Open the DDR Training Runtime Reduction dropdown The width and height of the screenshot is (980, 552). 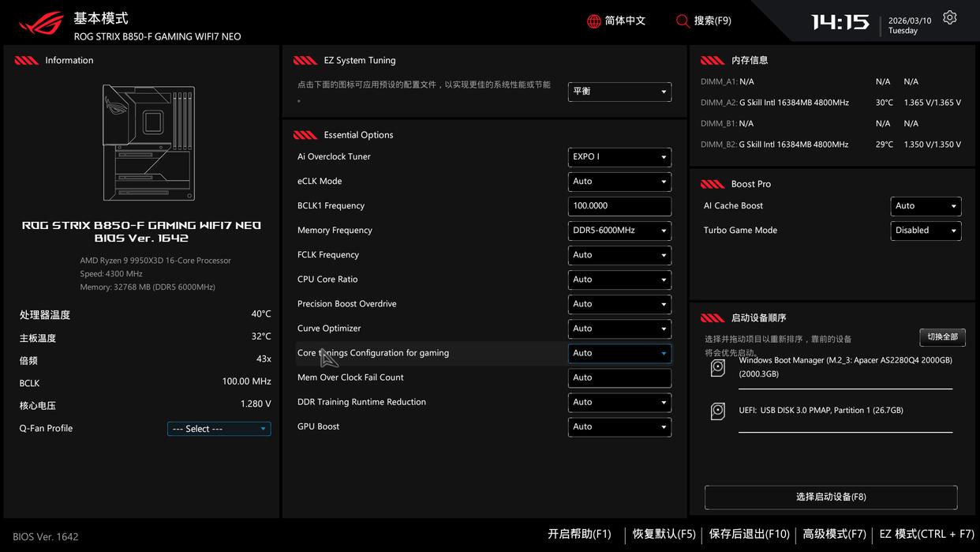click(x=619, y=402)
